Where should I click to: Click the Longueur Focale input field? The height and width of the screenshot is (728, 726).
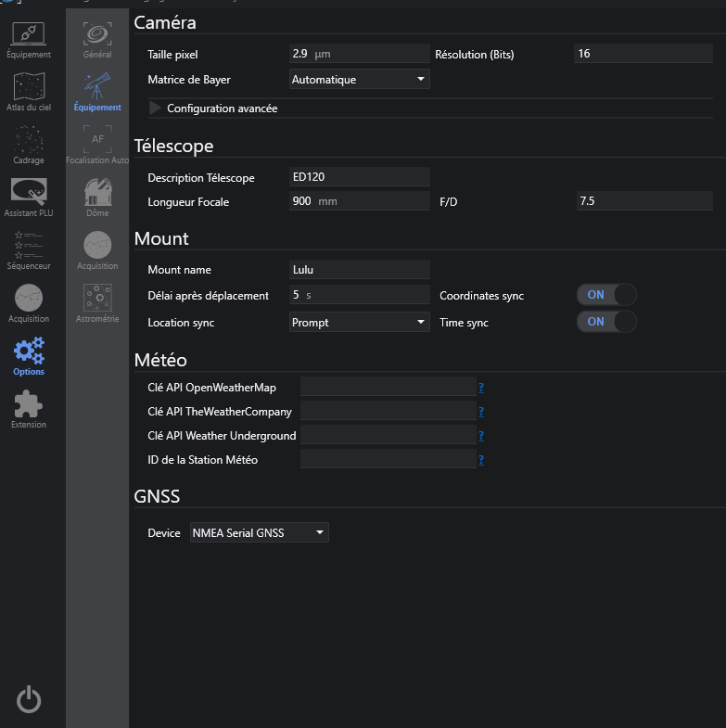(x=359, y=201)
